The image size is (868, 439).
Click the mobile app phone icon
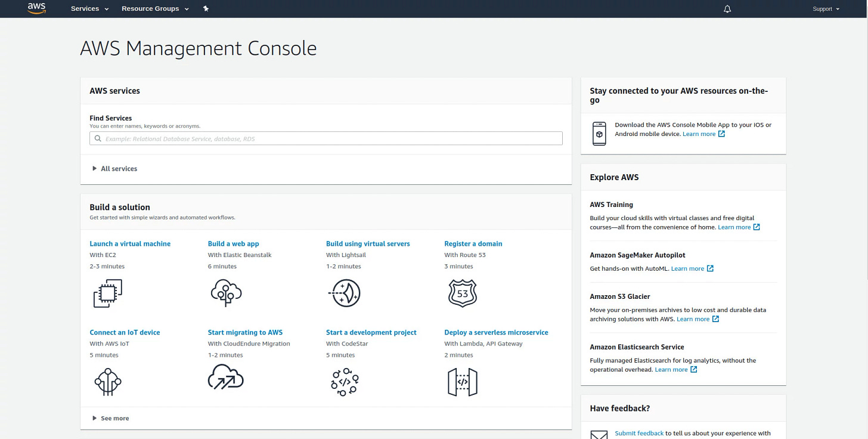point(599,133)
